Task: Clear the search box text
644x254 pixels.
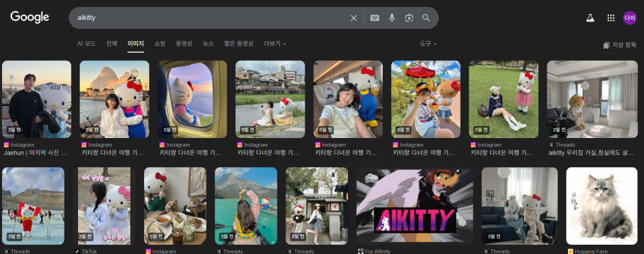Action: coord(353,18)
